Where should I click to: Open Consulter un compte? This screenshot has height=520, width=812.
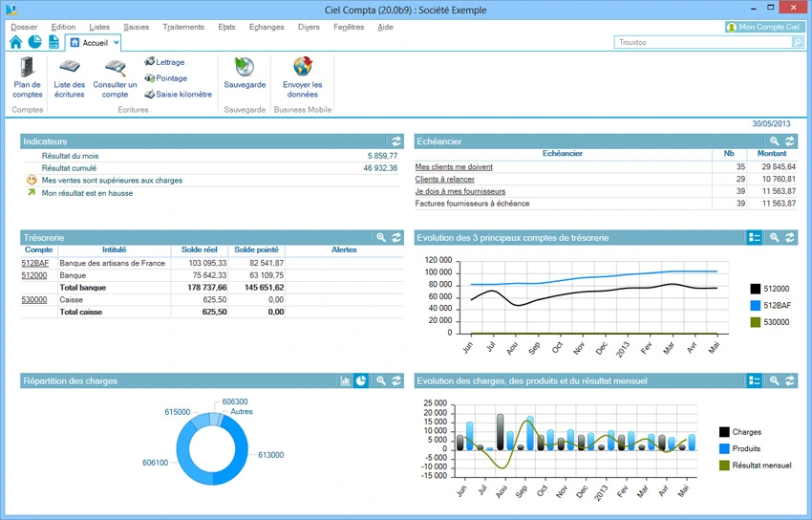(x=115, y=78)
